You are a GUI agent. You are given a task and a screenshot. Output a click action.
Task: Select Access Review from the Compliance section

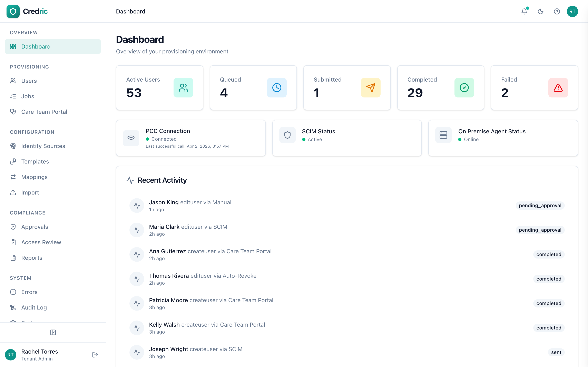[x=41, y=242]
